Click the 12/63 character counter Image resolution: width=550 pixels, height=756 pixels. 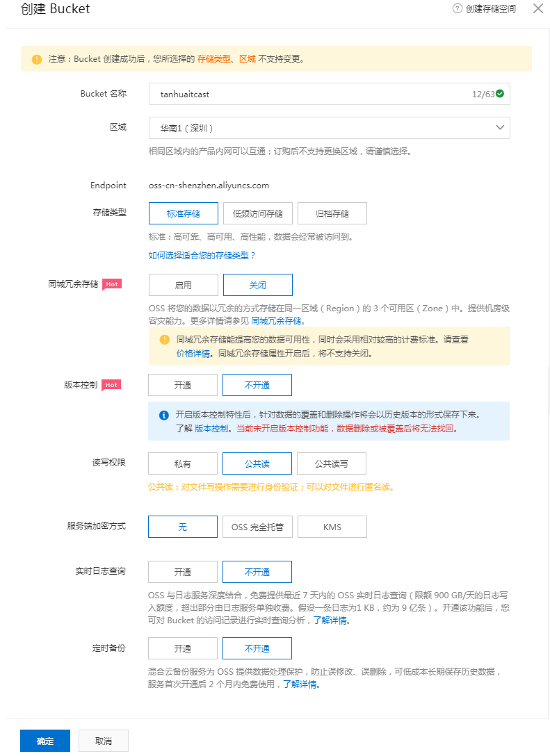(483, 94)
